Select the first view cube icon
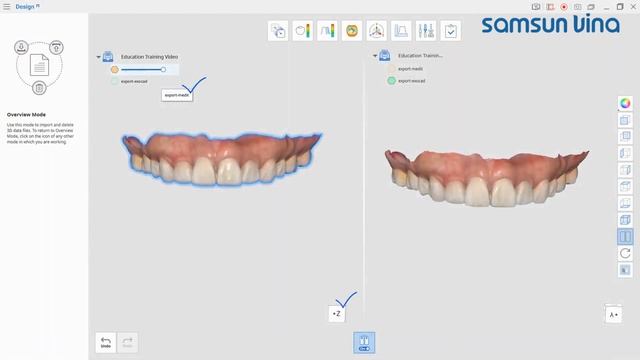 coord(625,120)
